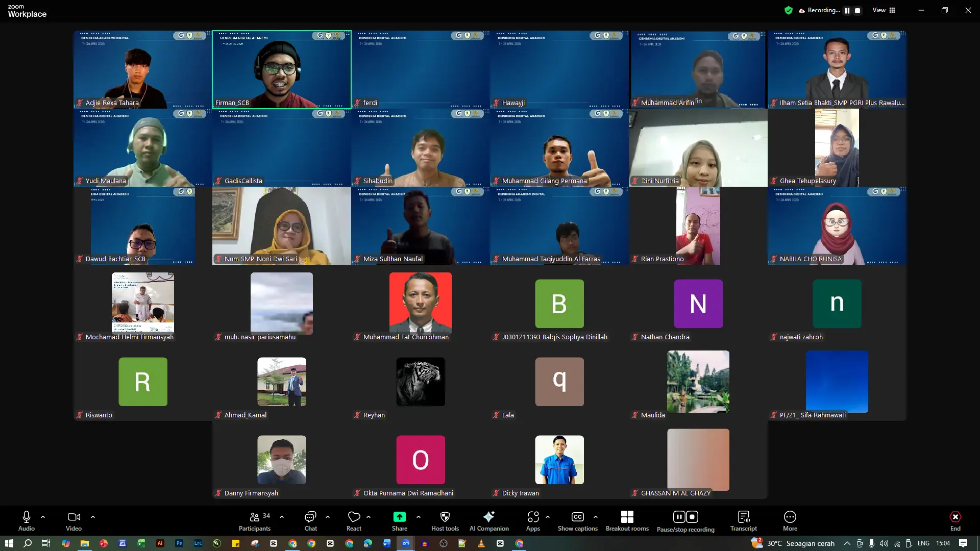Launch the AI Companion
Screen dimensions: 980x551
coord(489,521)
